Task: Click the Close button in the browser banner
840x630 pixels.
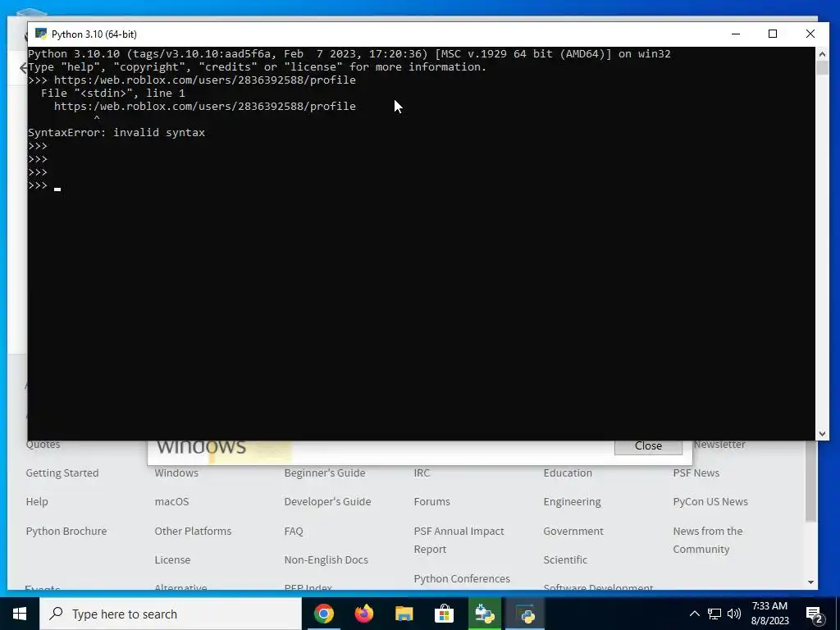Action: point(648,445)
